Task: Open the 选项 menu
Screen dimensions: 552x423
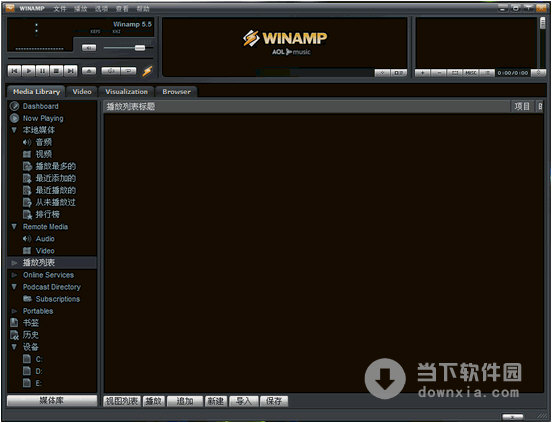Action: click(x=101, y=8)
